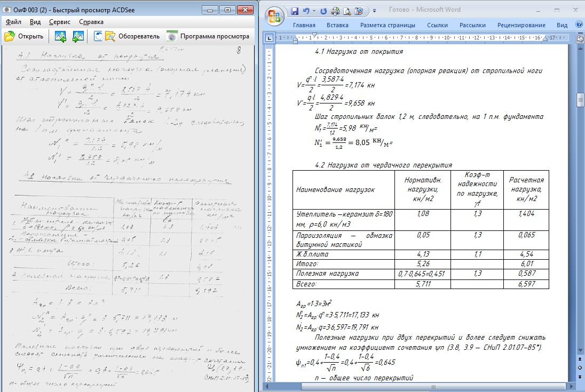
Task: Go to previous image in ACDSee
Action: (60, 36)
